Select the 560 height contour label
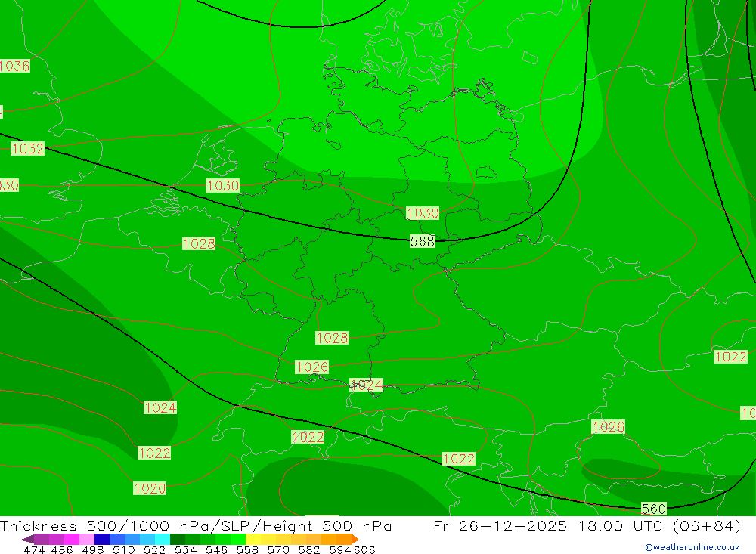 (x=654, y=509)
